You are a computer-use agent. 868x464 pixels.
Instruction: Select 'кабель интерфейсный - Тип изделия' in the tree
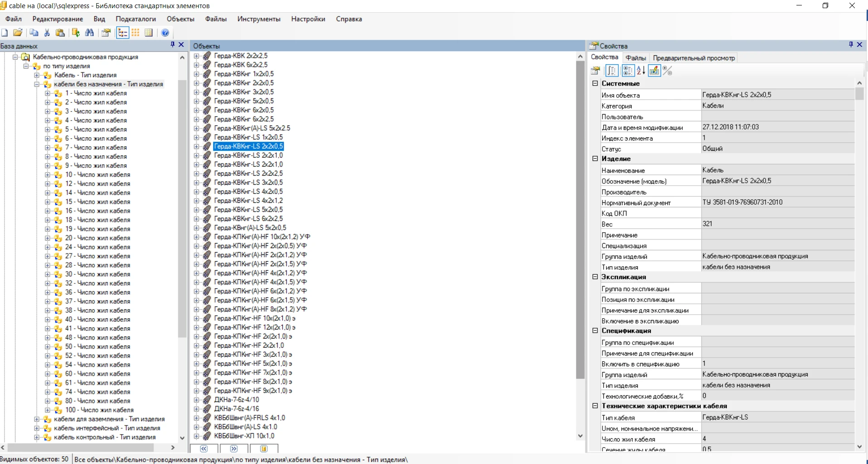[107, 428]
